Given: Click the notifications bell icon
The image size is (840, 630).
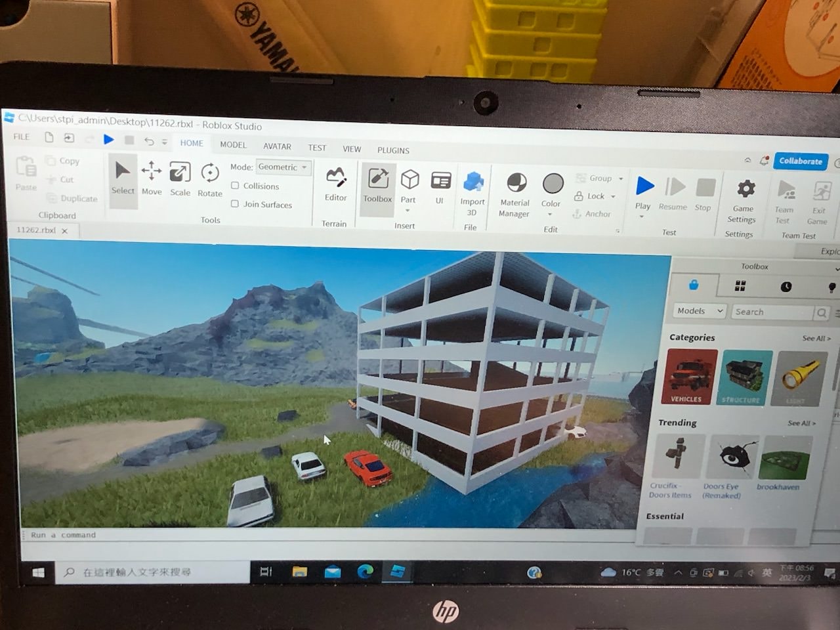Looking at the screenshot, I should [765, 160].
